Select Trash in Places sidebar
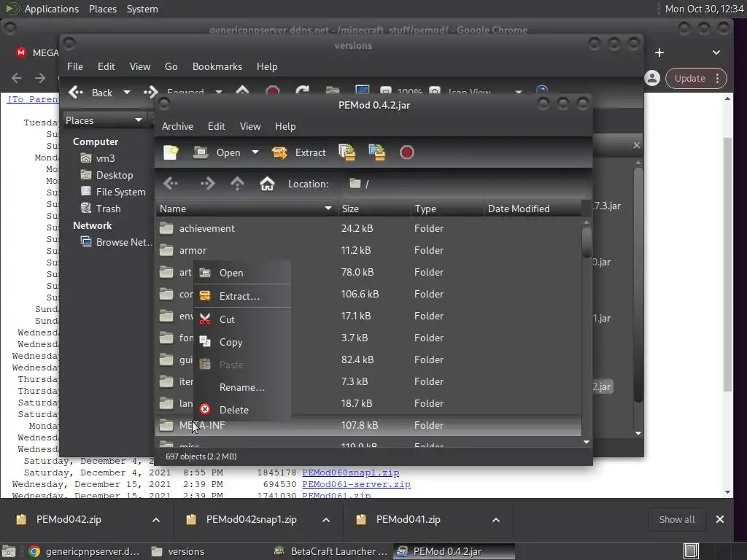This screenshot has height=560, width=747. click(x=101, y=209)
